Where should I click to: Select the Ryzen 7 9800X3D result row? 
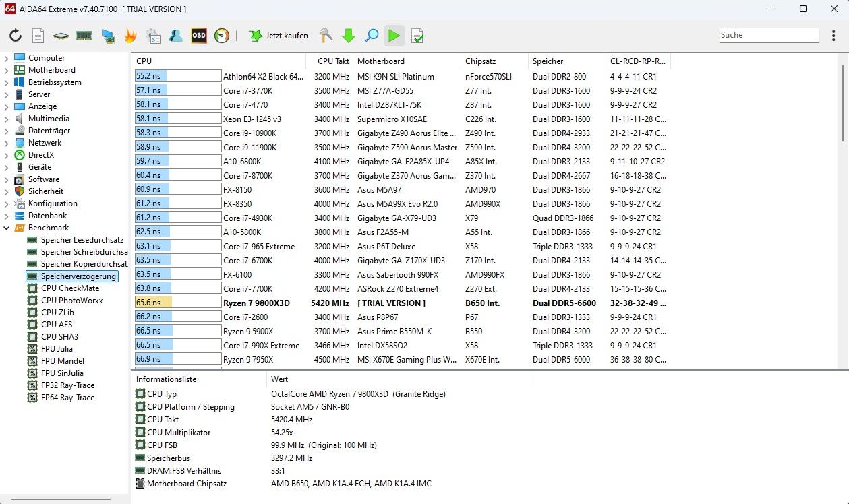[x=401, y=303]
